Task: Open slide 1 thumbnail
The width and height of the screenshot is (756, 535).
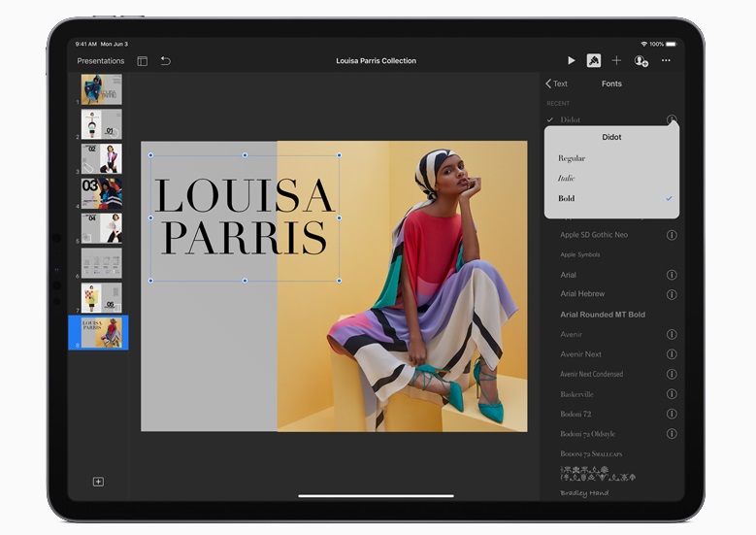Action: (101, 89)
